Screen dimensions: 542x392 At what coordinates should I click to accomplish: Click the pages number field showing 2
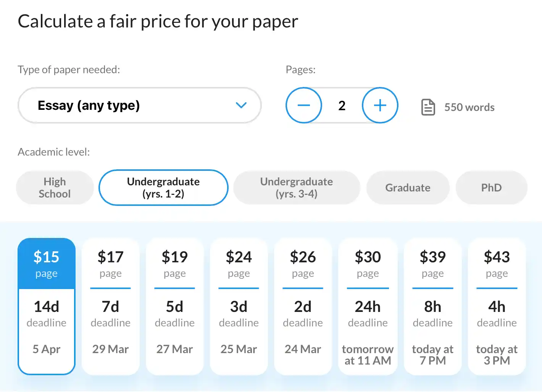[x=342, y=105]
